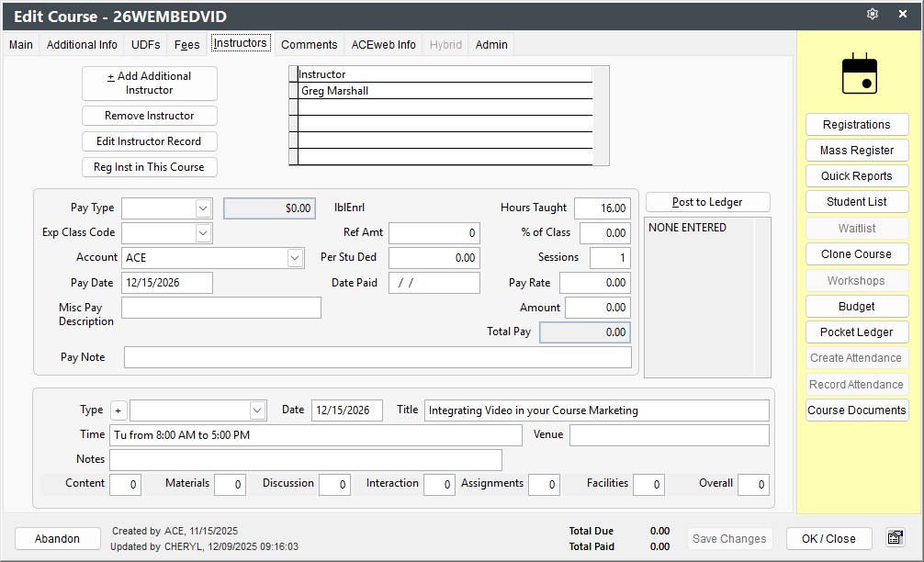The height and width of the screenshot is (562, 924).
Task: Click the ledger list scrollbar
Action: tap(762, 298)
